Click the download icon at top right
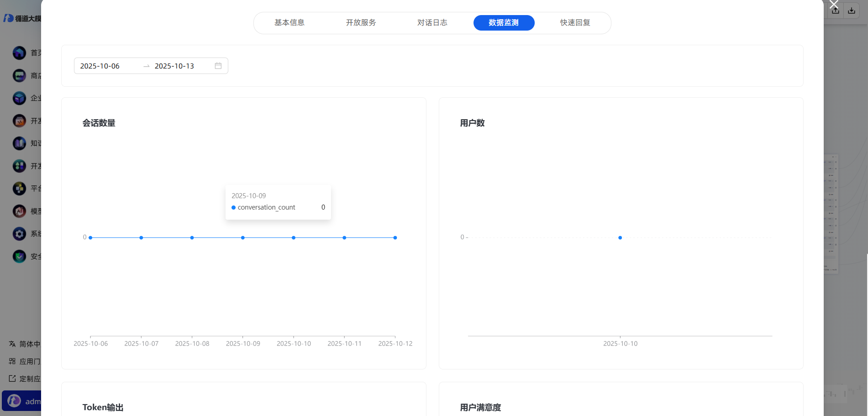This screenshot has height=416, width=868. pyautogui.click(x=852, y=10)
